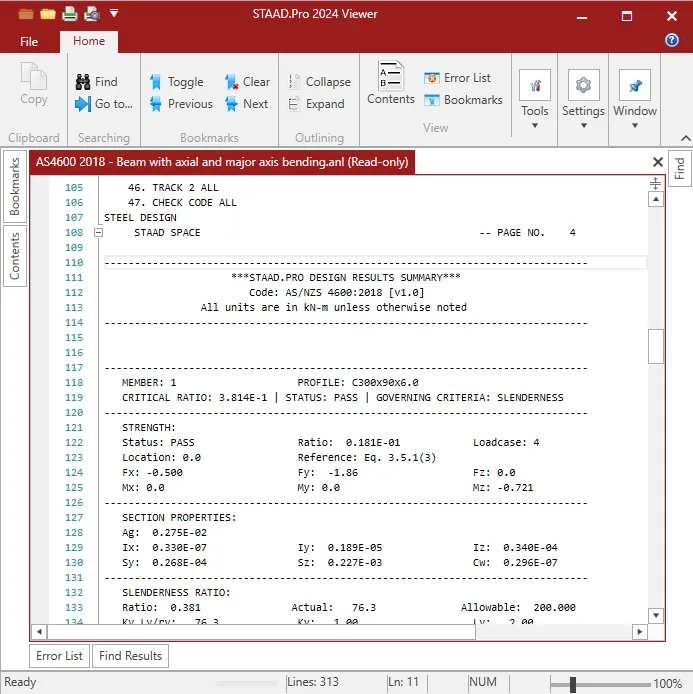Click the 'SECTION PROPERTIES:' heading

click(179, 517)
